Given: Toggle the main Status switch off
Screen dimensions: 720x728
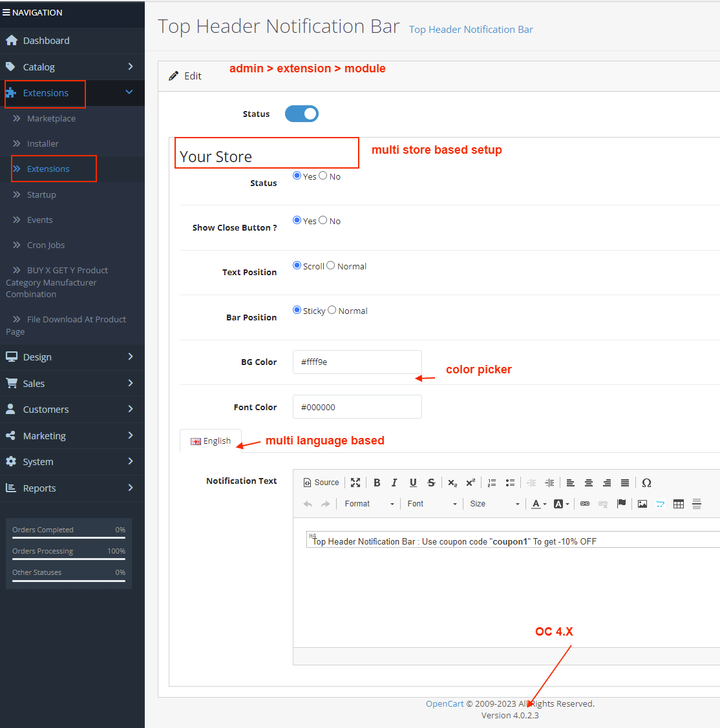Looking at the screenshot, I should point(302,114).
